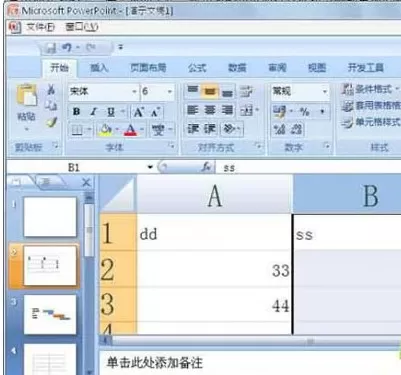401x375 pixels.
Task: Click the Increase Decimal icon
Action: (279, 129)
